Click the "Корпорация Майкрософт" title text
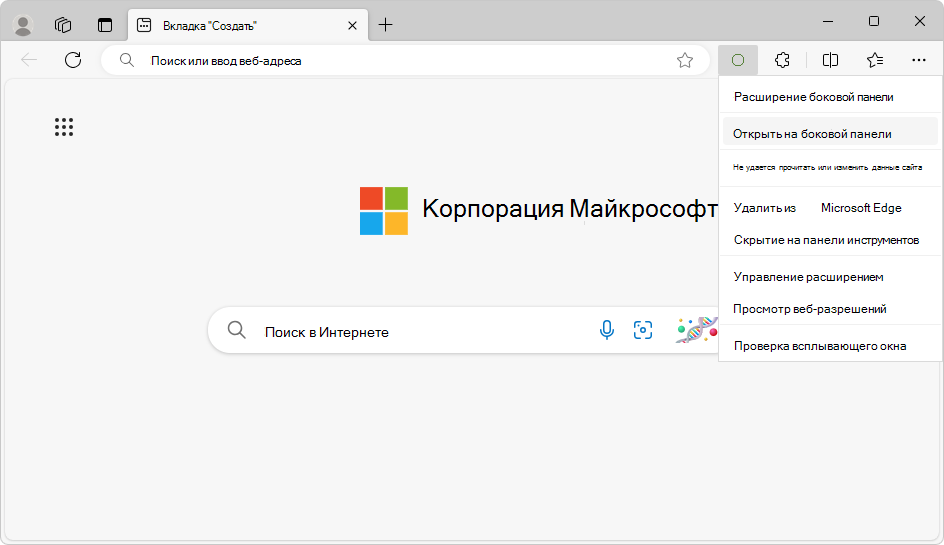This screenshot has width=944, height=545. [x=570, y=209]
